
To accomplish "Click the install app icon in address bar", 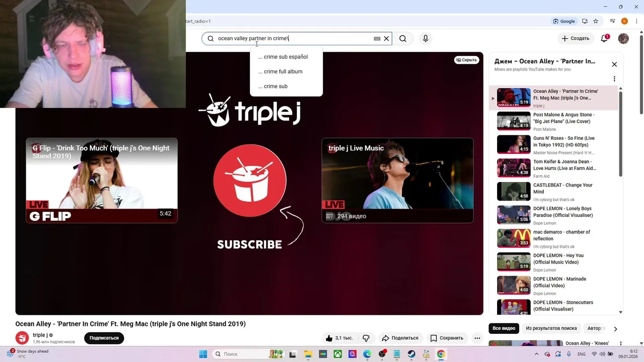I will [585, 21].
